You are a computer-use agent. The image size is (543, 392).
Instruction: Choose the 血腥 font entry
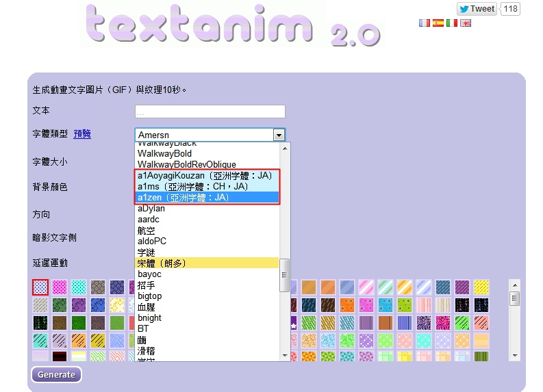207,307
